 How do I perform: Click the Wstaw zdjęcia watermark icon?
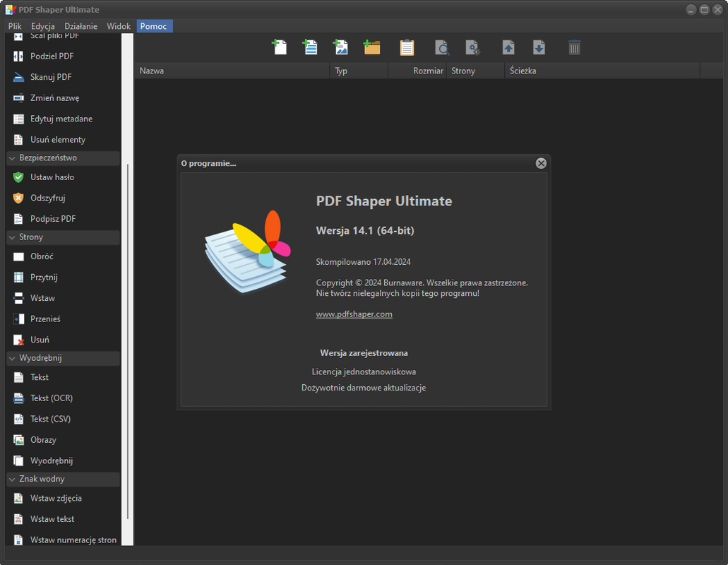click(x=18, y=499)
